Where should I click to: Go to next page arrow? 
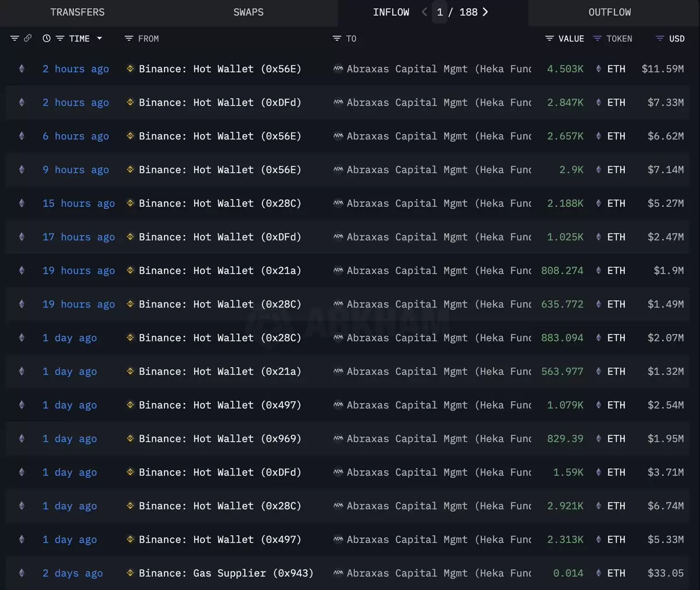tap(485, 12)
